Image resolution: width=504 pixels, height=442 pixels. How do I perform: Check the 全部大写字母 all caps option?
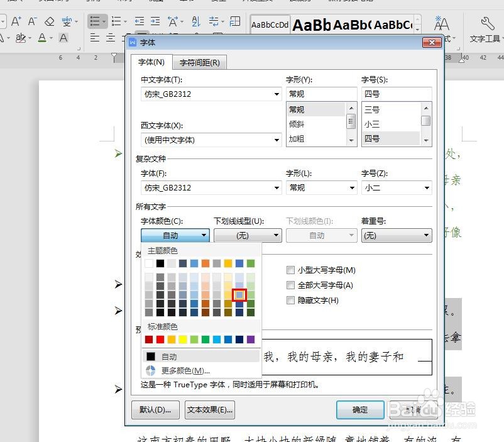291,285
